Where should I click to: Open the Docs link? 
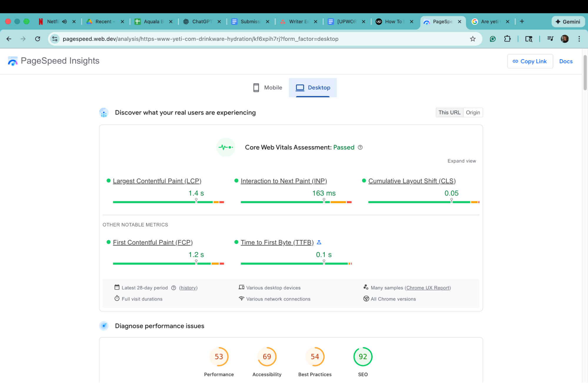coord(566,61)
